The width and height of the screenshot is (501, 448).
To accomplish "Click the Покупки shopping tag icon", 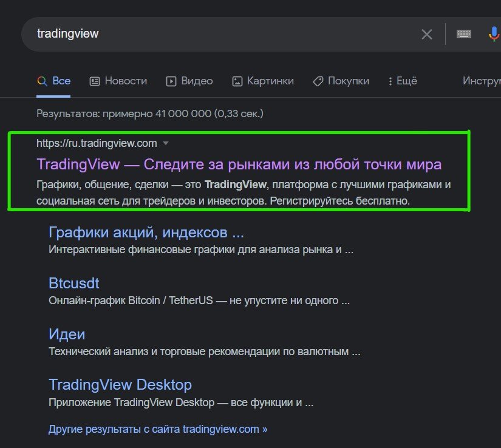I will click(x=318, y=80).
